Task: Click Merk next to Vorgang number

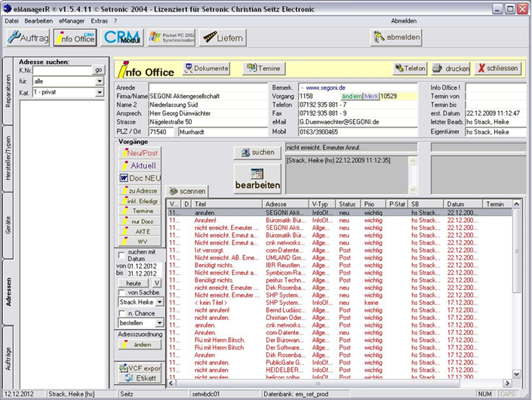Action: [x=371, y=97]
